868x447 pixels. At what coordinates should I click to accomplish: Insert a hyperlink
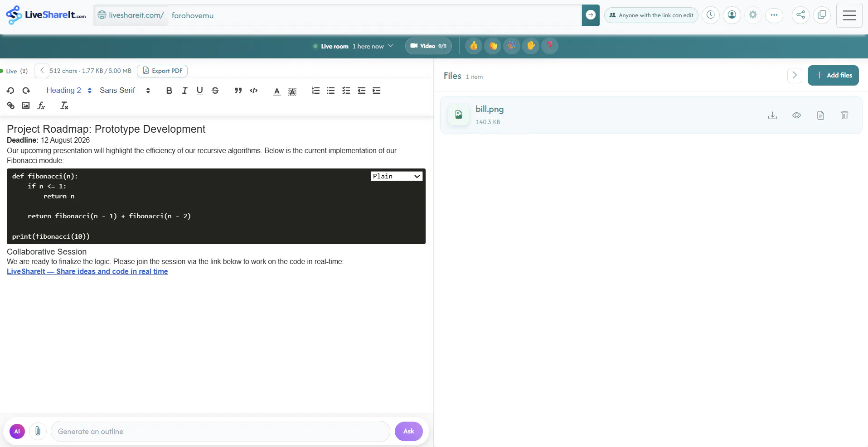pos(11,106)
